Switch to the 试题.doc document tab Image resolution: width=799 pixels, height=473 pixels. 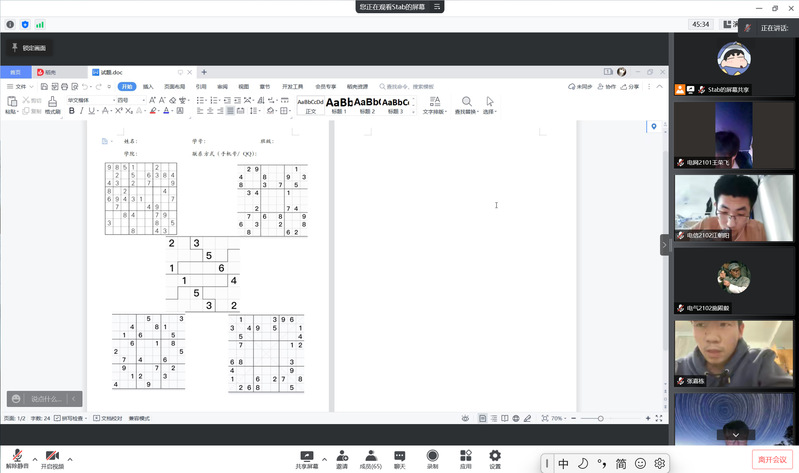(110, 72)
